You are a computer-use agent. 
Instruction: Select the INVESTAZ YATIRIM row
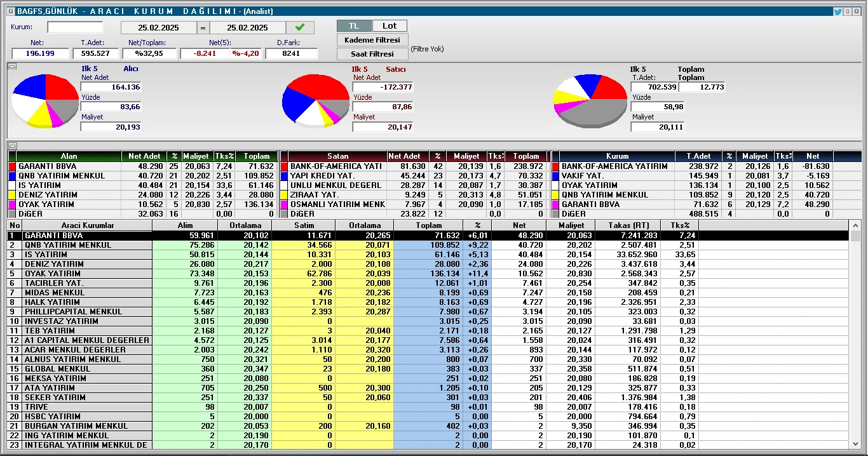point(429,321)
